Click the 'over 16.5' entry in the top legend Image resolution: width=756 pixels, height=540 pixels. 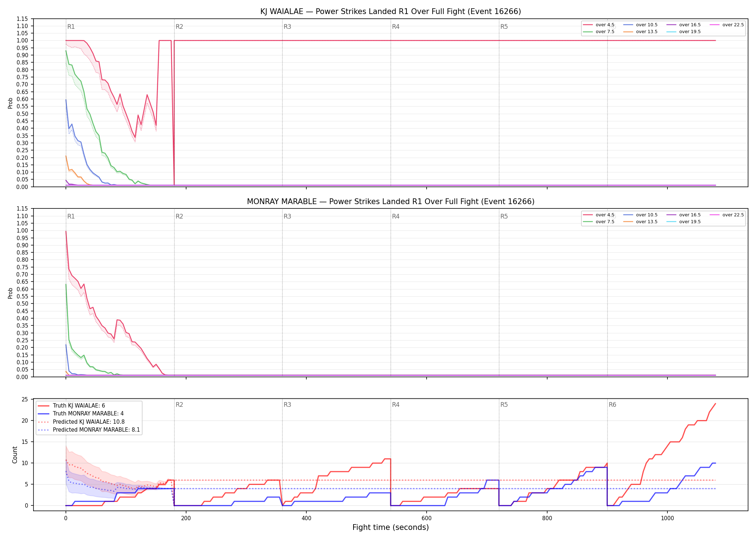(683, 25)
